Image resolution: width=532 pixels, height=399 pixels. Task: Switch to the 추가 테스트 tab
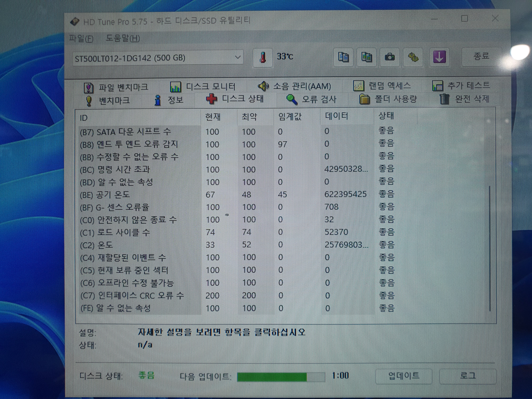coord(461,85)
